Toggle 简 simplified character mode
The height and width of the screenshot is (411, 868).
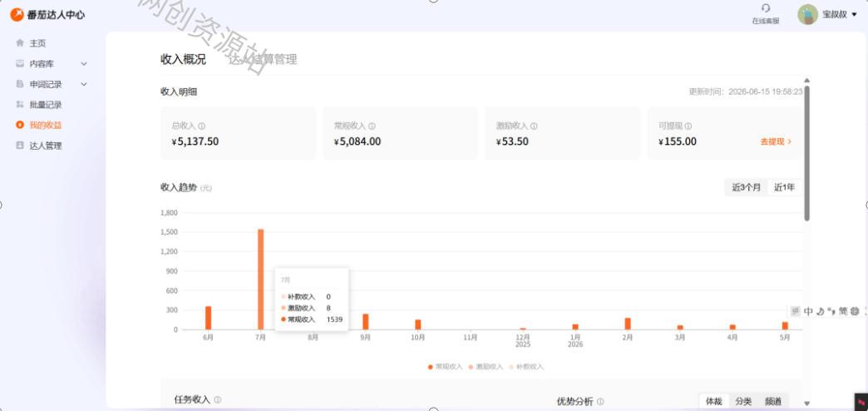coord(842,311)
